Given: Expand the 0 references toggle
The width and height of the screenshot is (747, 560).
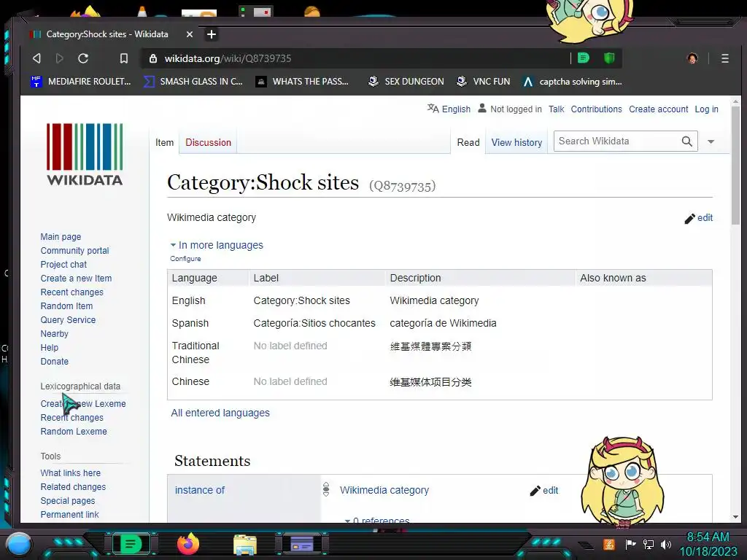Looking at the screenshot, I should point(377,521).
